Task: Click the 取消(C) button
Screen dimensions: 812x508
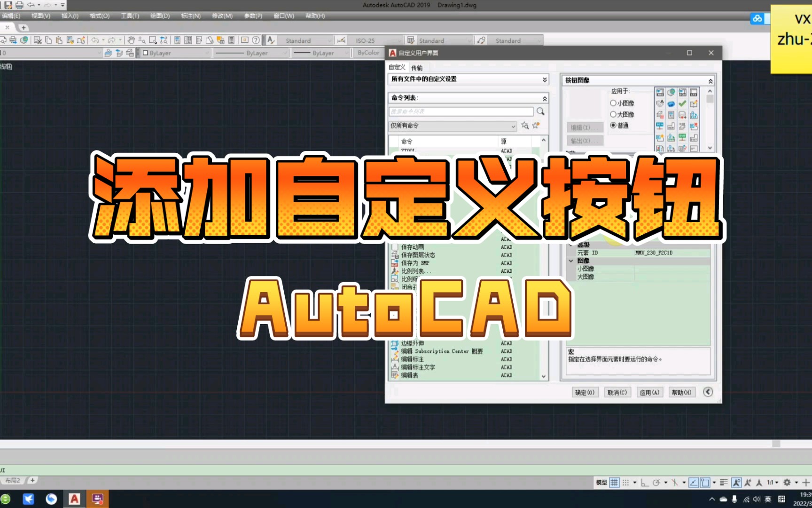Action: click(x=617, y=392)
